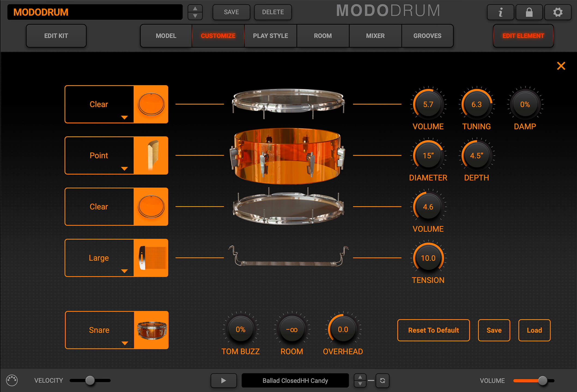This screenshot has width=577, height=392.
Task: Click the resonant head icon beside lower Clear
Action: point(151,206)
